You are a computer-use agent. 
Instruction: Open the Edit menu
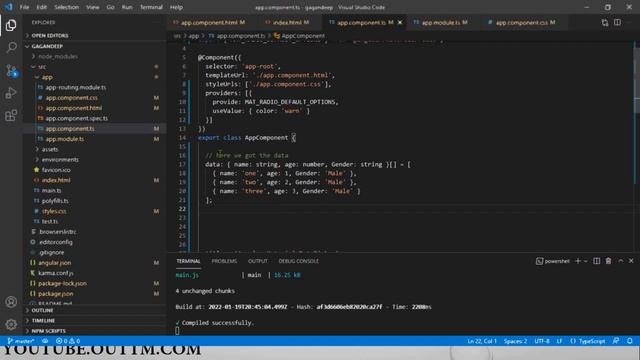41,7
